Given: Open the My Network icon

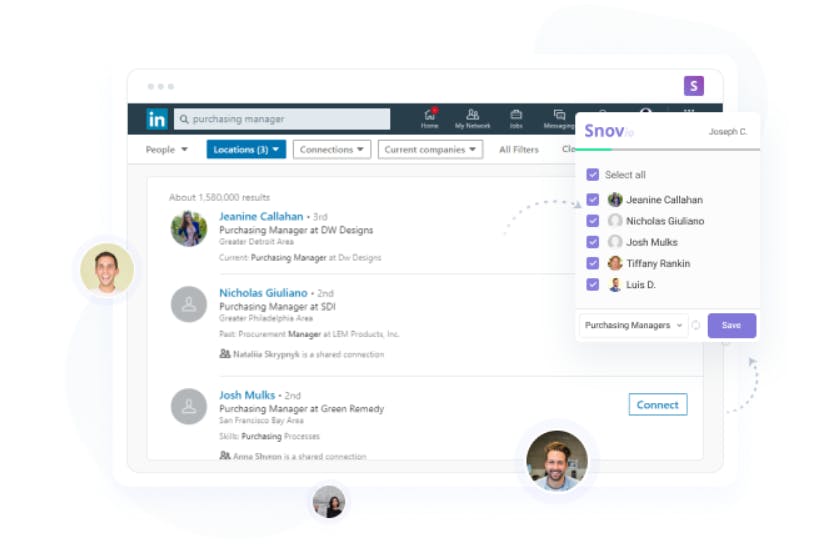Looking at the screenshot, I should point(472,118).
